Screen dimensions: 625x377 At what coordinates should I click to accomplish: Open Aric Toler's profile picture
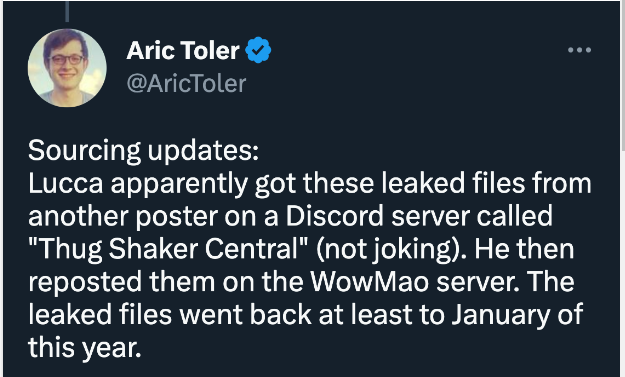(x=67, y=68)
